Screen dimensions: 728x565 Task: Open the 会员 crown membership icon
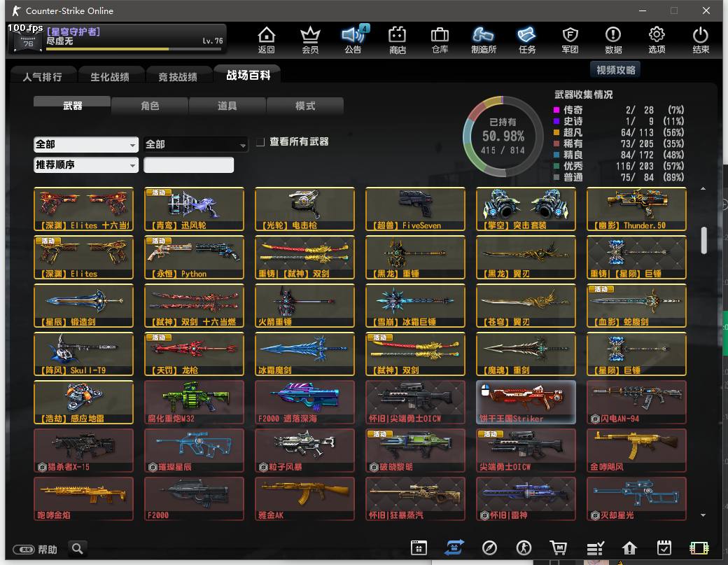click(x=310, y=39)
